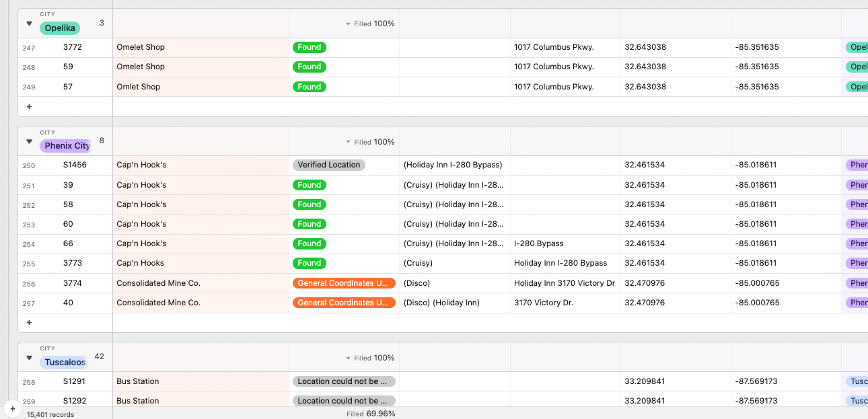Collapse the Tuscaloosa group
The width and height of the screenshot is (868, 419).
pyautogui.click(x=29, y=358)
